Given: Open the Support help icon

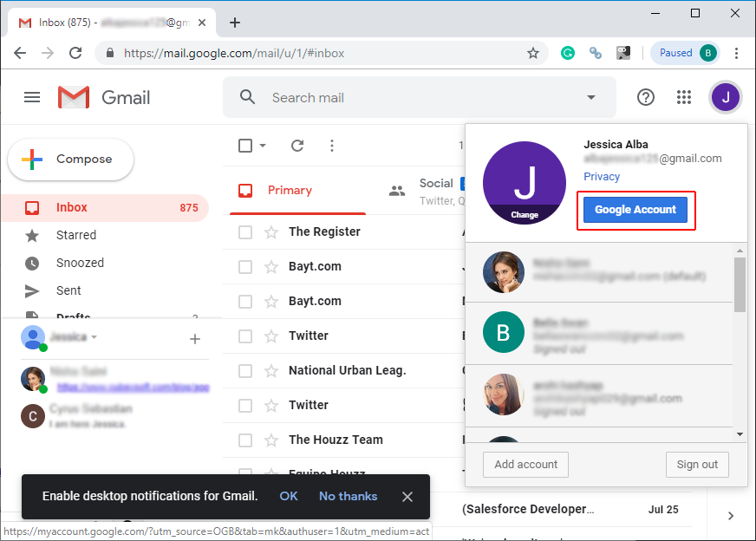Looking at the screenshot, I should [646, 97].
